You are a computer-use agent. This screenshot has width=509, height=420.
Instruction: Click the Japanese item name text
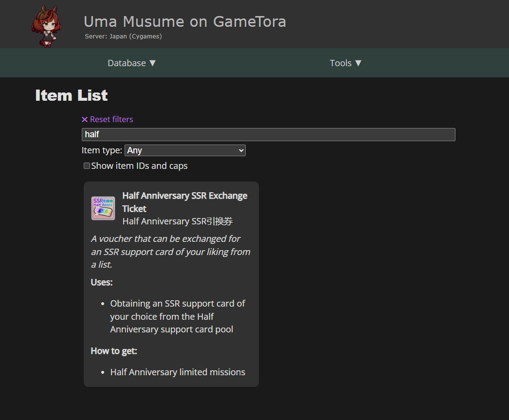point(177,221)
